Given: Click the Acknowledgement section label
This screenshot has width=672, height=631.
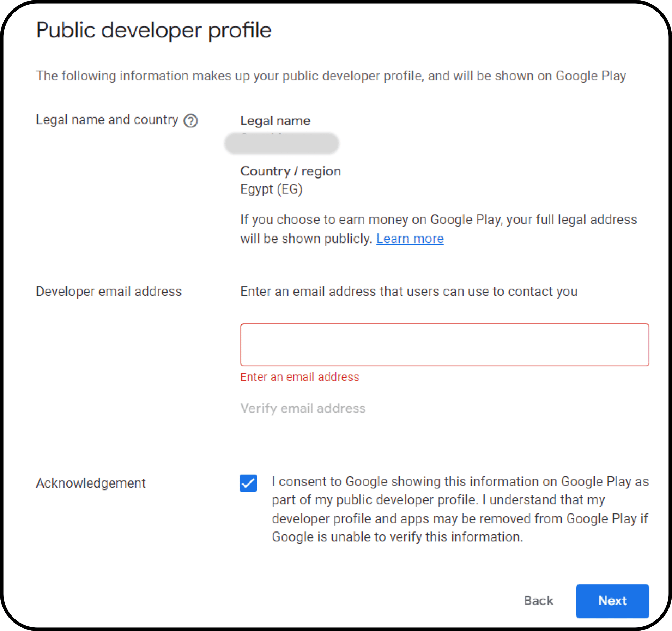Looking at the screenshot, I should (91, 483).
